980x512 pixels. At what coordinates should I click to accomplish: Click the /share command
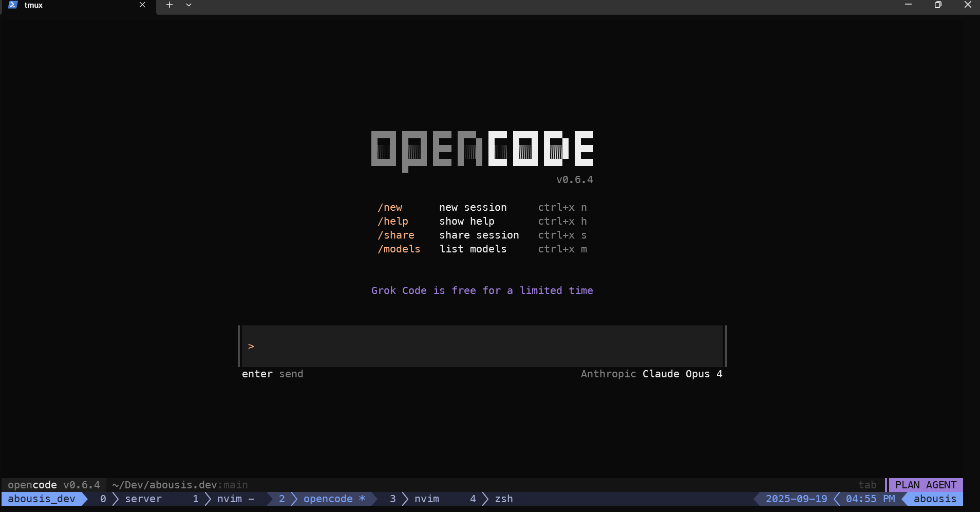(x=396, y=235)
